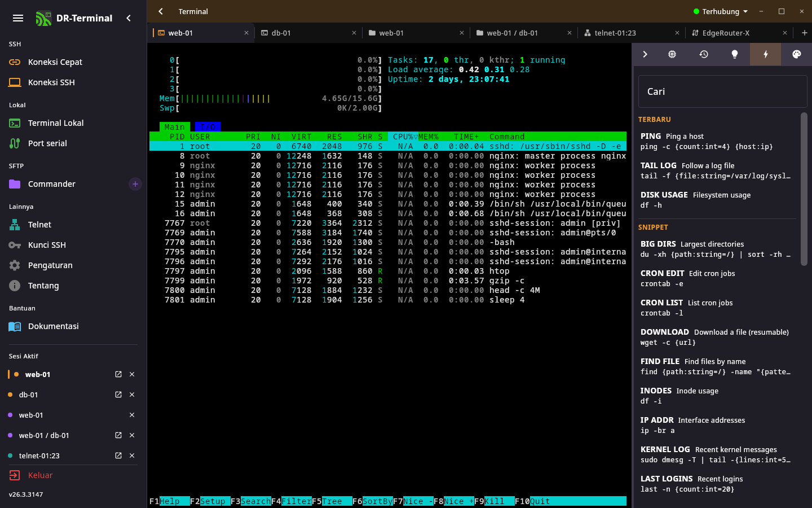Open Kunci SSH key manager
Screen dimensions: 812x508
[73, 245]
